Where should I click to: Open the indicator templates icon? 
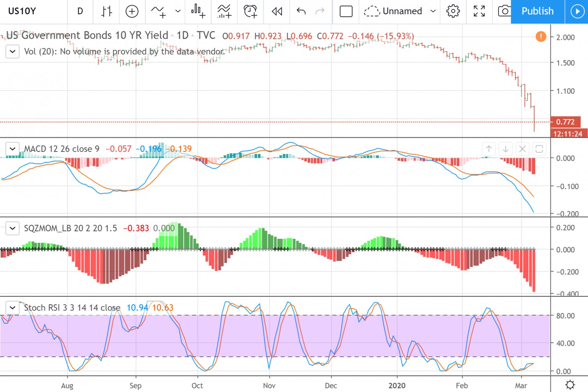[x=224, y=11]
